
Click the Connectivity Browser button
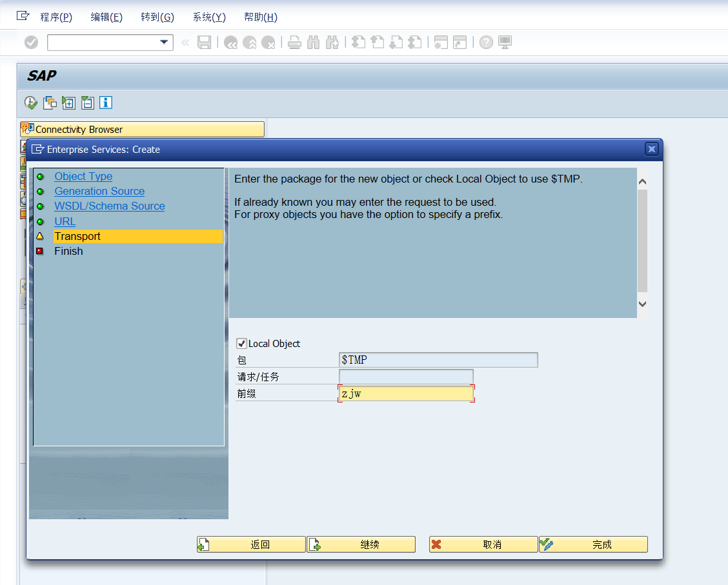click(x=143, y=130)
